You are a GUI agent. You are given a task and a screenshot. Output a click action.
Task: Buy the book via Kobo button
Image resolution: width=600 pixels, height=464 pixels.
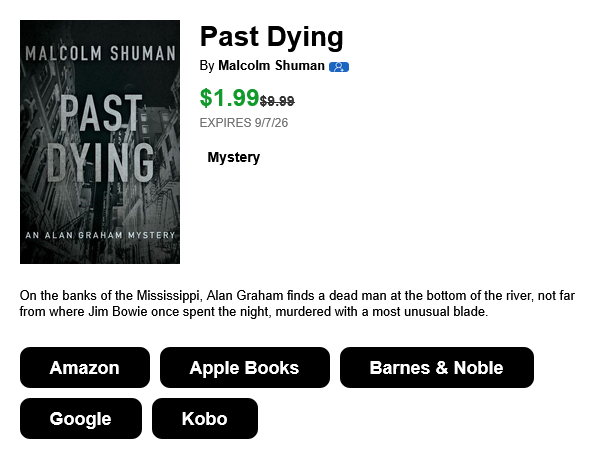click(x=205, y=418)
